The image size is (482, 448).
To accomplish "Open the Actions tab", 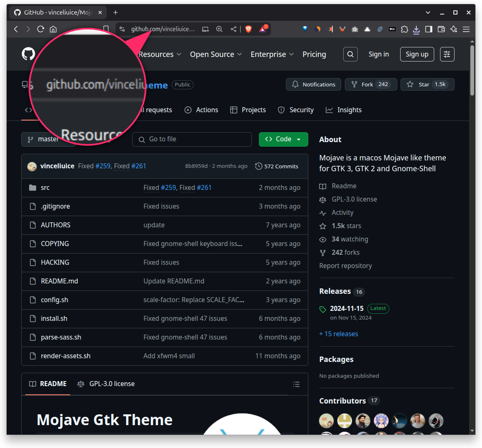I will point(202,110).
